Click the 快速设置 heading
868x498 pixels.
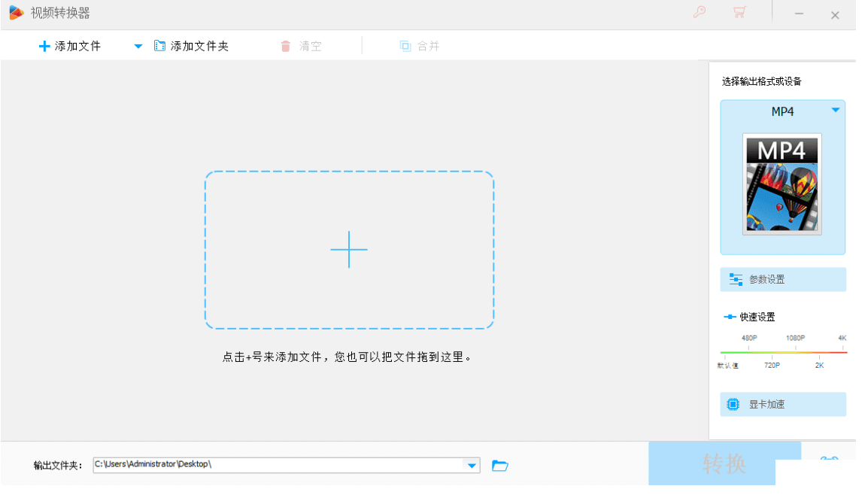coord(757,317)
